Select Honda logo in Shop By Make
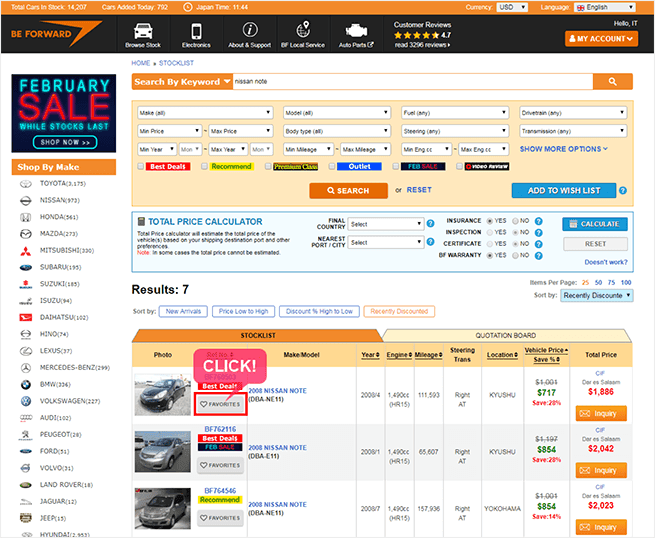This screenshot has height=538, width=655. pos(26,217)
